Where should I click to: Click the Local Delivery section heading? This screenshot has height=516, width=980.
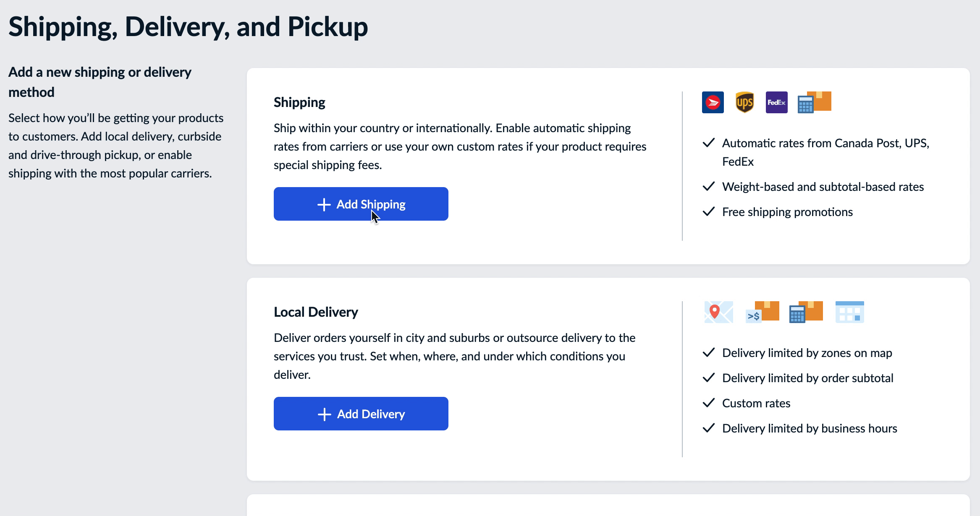pyautogui.click(x=316, y=312)
